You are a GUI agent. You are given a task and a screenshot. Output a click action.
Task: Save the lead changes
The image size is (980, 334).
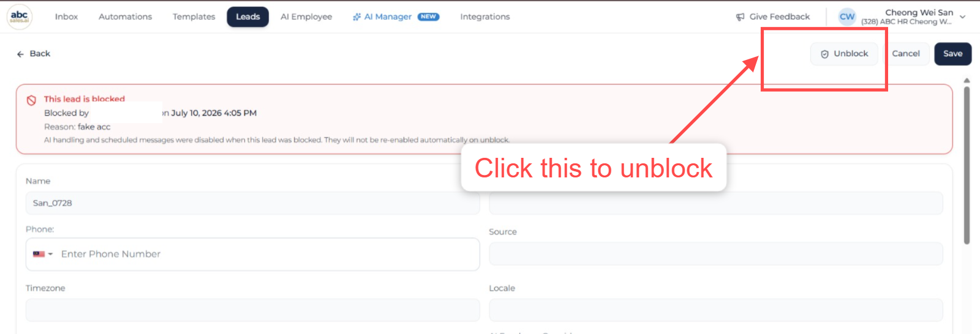(x=952, y=54)
